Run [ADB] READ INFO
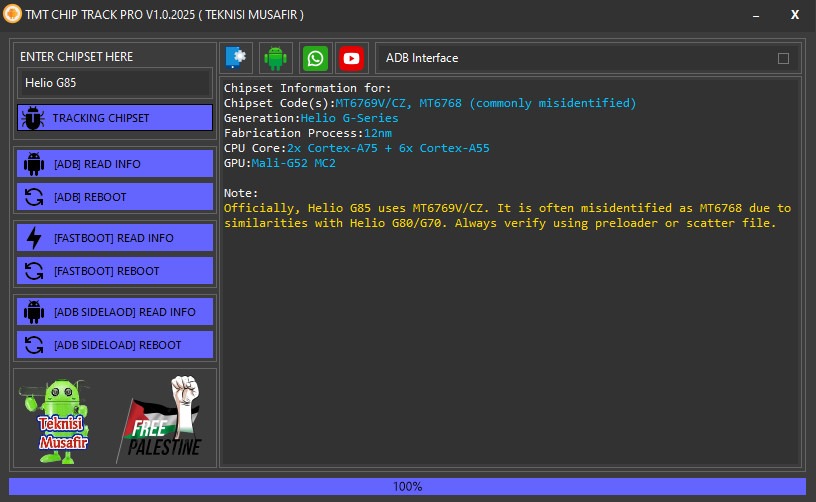This screenshot has width=816, height=502. (115, 164)
